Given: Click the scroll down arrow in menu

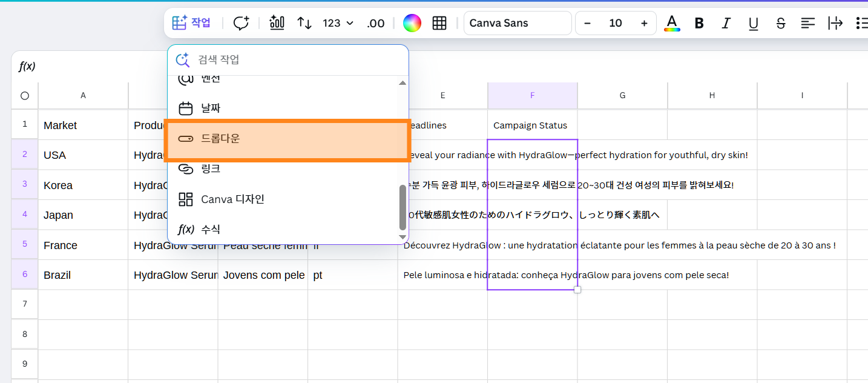Looking at the screenshot, I should (x=403, y=236).
